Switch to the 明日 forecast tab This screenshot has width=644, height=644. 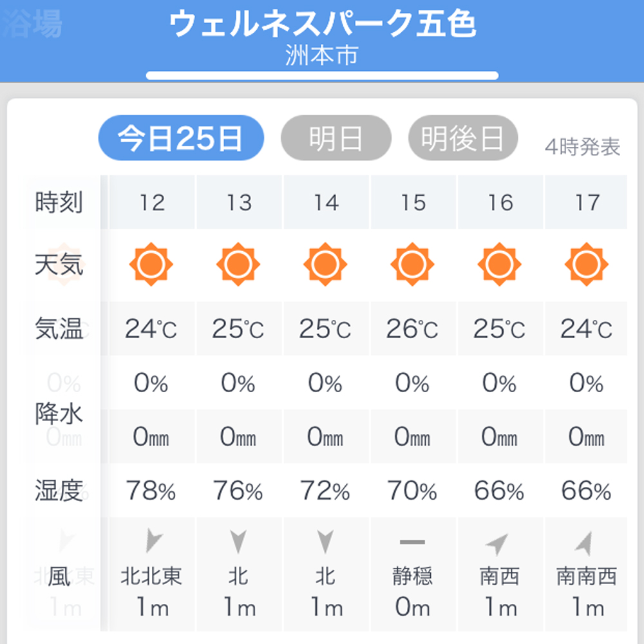(336, 137)
